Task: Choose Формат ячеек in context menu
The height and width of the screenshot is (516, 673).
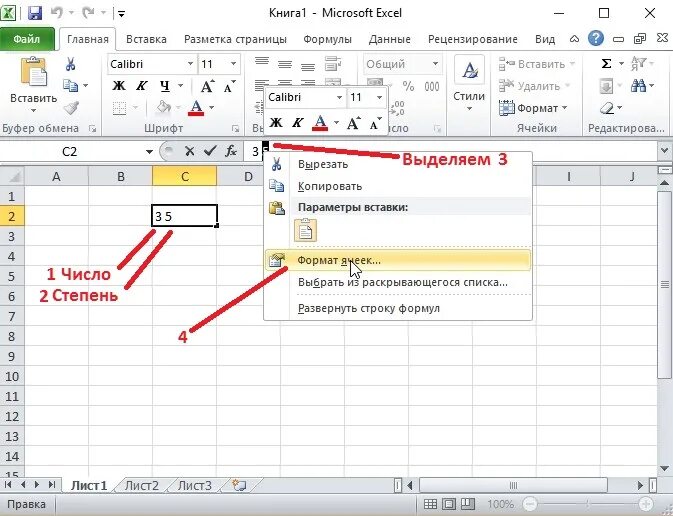Action: point(397,260)
